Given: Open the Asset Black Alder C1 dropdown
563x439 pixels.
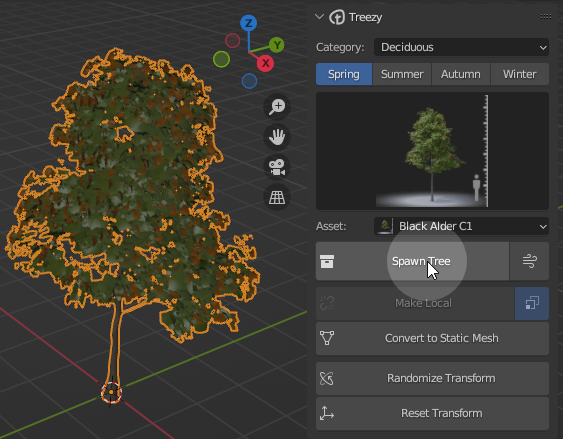Looking at the screenshot, I should (461, 226).
